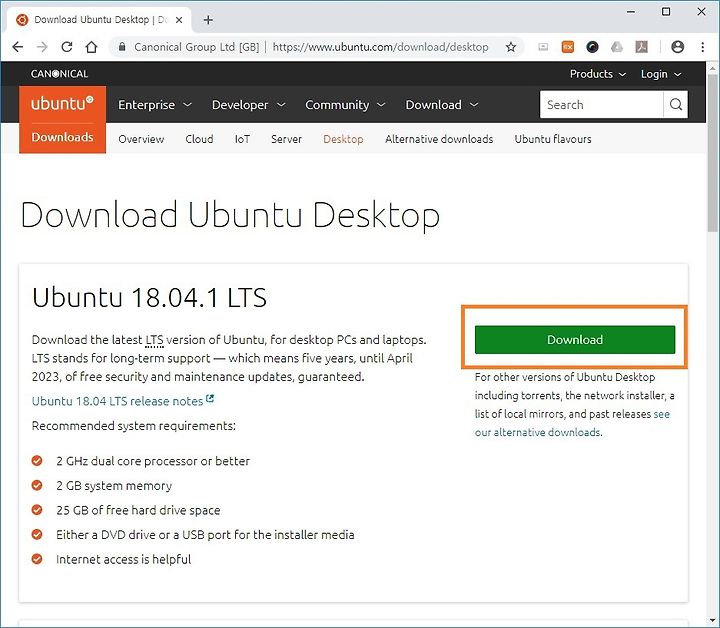Click the Ubuntu logo

pyautogui.click(x=62, y=103)
